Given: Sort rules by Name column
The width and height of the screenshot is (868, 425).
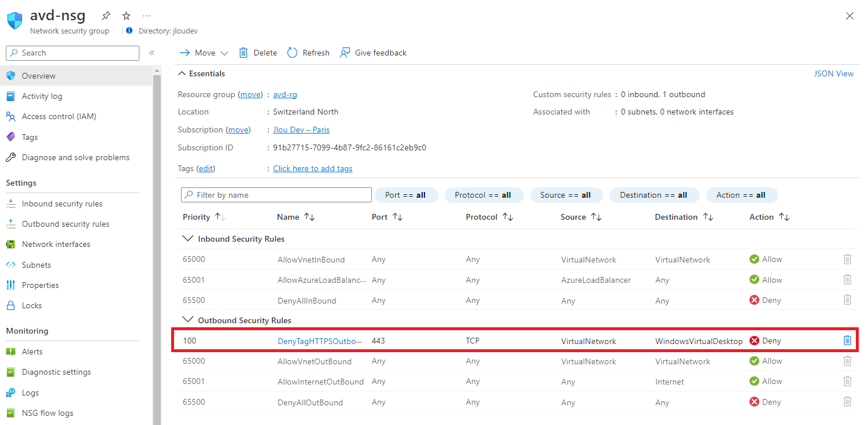Looking at the screenshot, I should tap(296, 217).
